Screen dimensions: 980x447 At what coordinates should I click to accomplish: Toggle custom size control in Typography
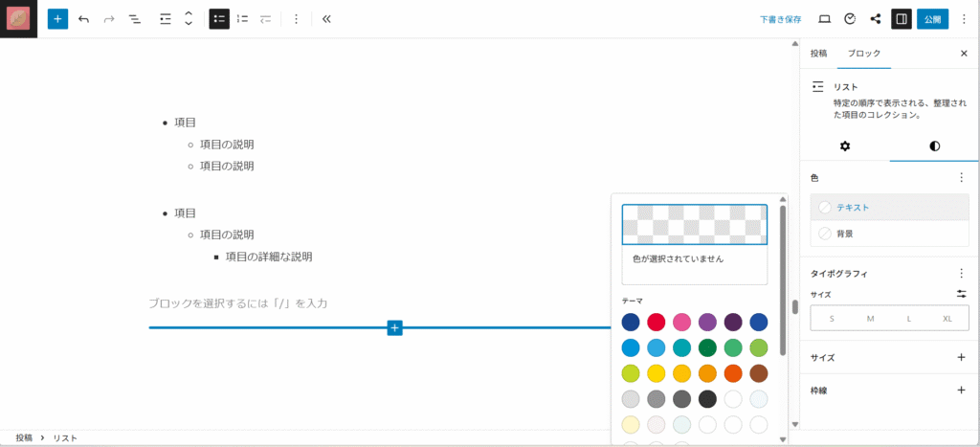pos(961,294)
